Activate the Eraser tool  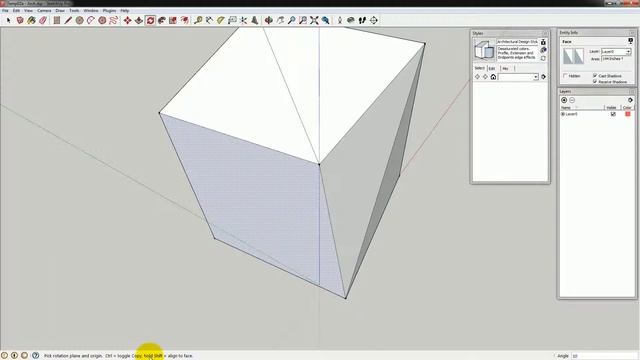click(x=43, y=20)
